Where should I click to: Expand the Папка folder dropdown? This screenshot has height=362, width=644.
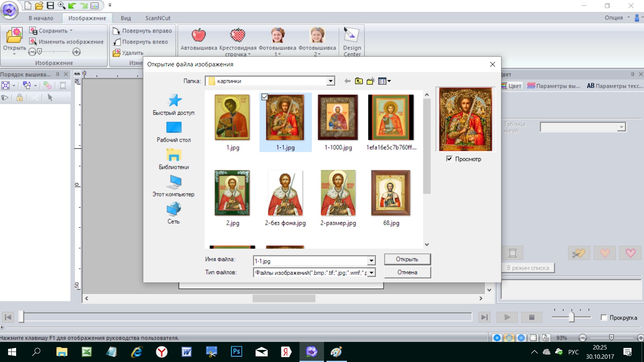330,81
